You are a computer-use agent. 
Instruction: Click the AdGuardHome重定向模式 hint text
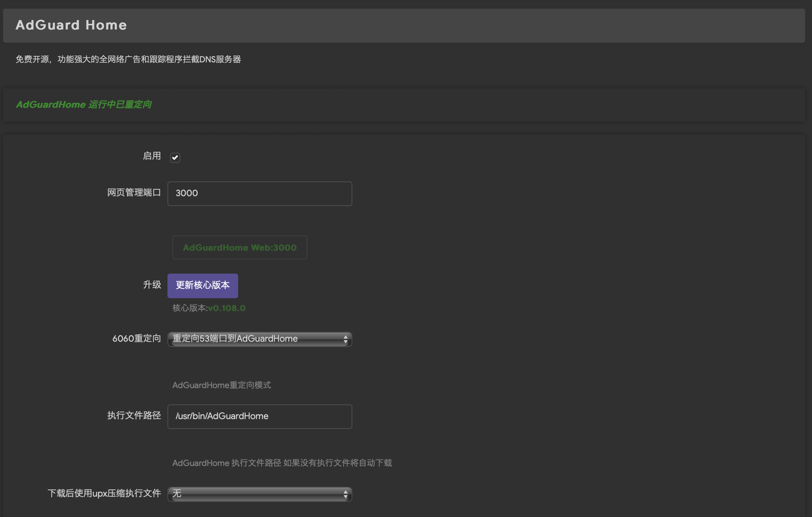[x=222, y=385]
